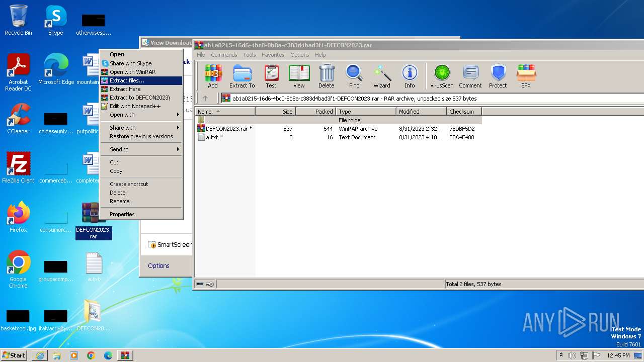
Task: Click the Start button on taskbar
Action: coord(14,355)
